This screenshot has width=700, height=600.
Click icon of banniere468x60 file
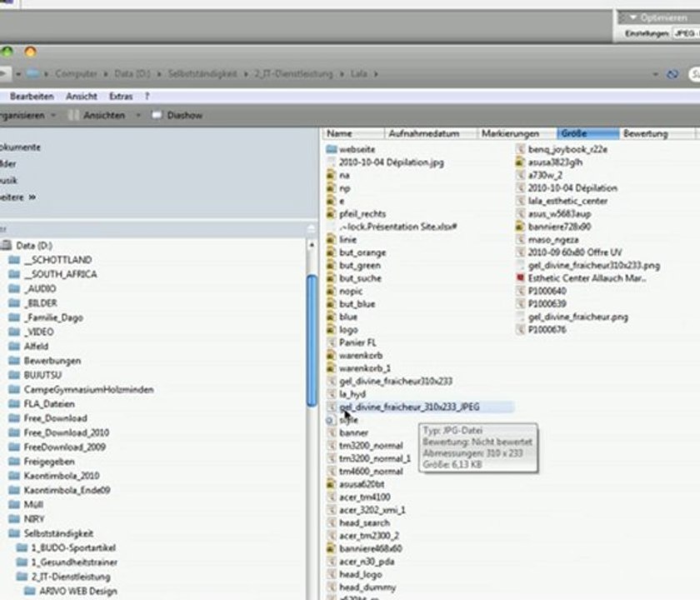(331, 548)
